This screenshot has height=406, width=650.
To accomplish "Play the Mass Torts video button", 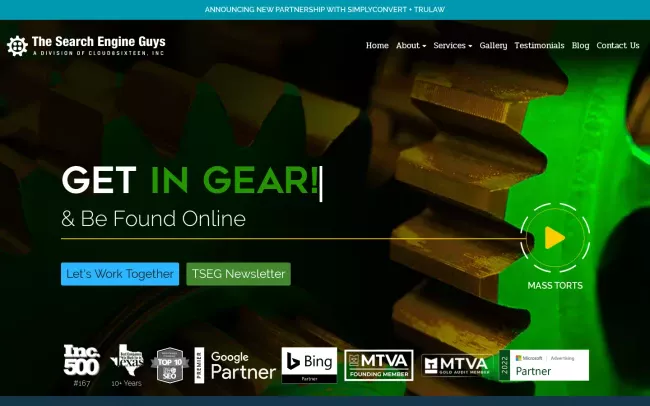I will (x=554, y=238).
